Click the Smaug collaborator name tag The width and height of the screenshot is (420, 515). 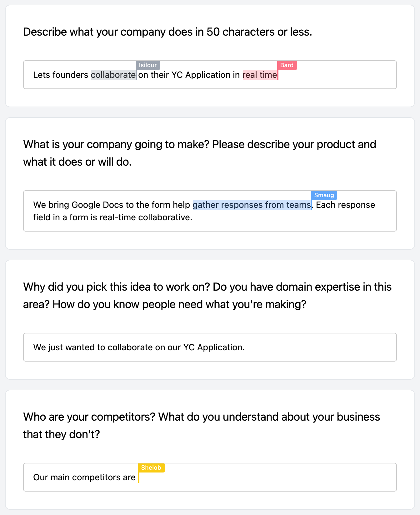tap(324, 195)
